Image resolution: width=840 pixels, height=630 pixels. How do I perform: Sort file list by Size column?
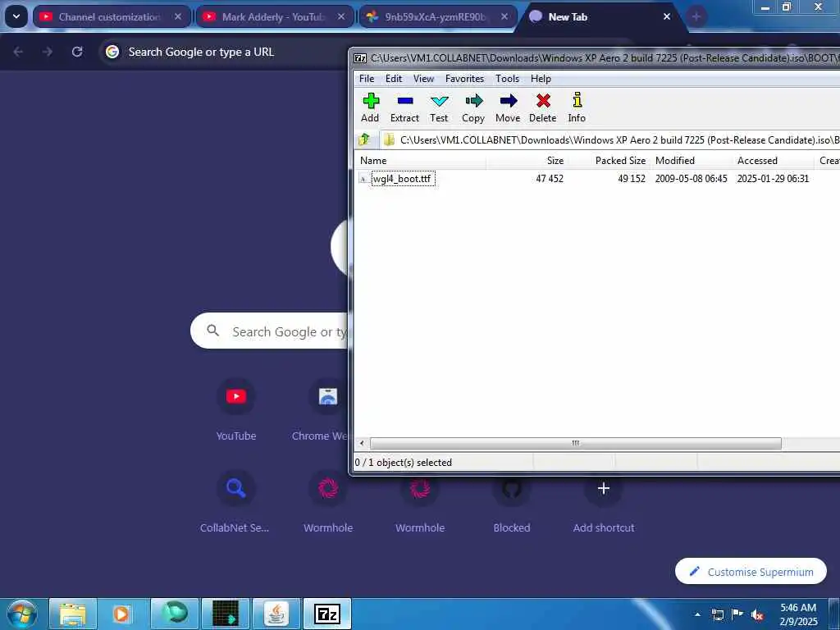(527, 161)
